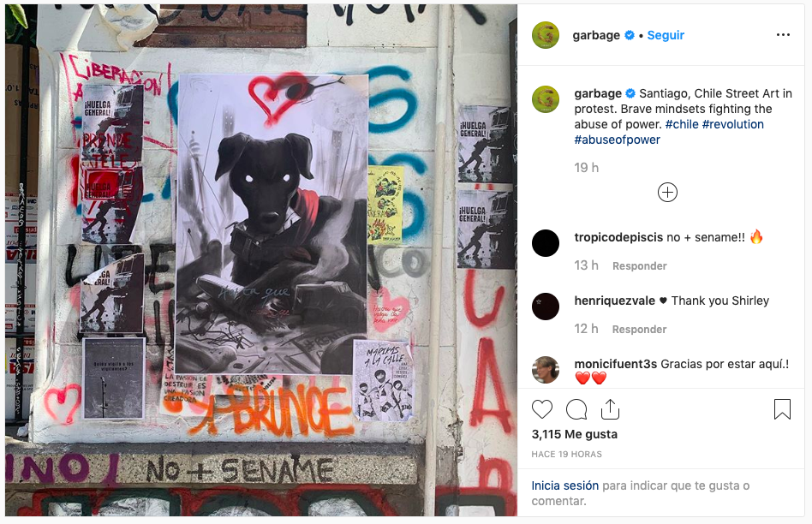The height and width of the screenshot is (524, 812).
Task: Open the #abuseofpower hashtag
Action: tap(618, 140)
